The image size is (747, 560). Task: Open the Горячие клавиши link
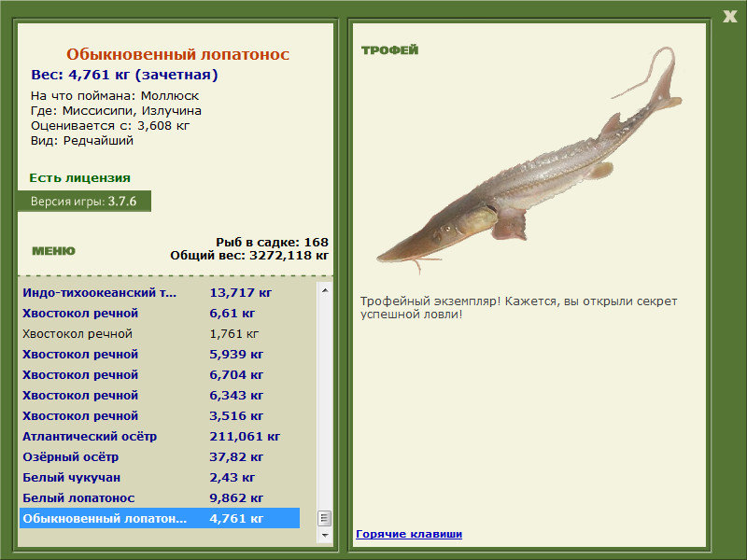409,534
